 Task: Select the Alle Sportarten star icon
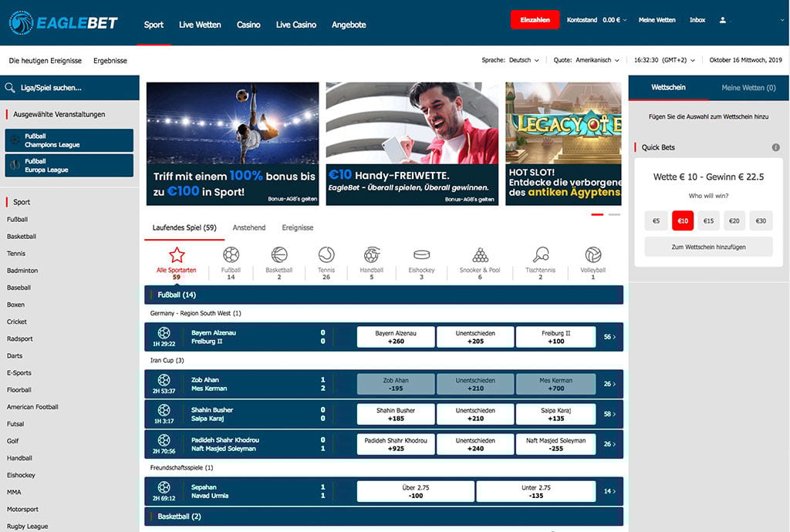pyautogui.click(x=177, y=254)
